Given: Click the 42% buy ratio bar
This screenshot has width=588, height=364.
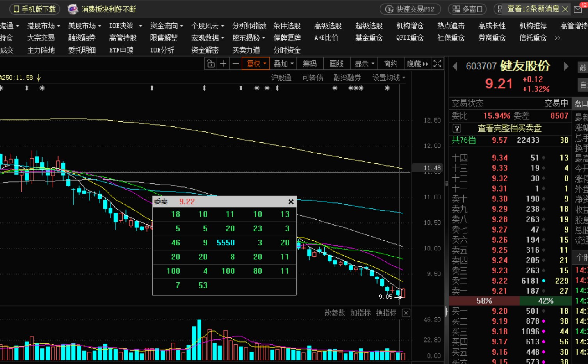Looking at the screenshot, I should click(545, 301).
